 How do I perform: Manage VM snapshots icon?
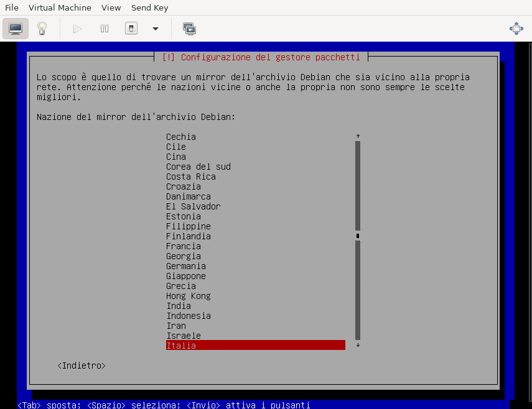click(189, 29)
